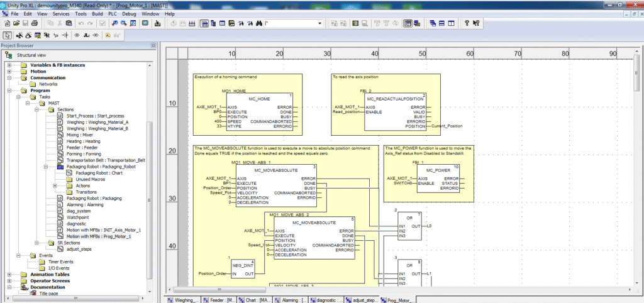Click the zoom in magnifier icon
This screenshot has width=644, height=303.
tap(115, 23)
